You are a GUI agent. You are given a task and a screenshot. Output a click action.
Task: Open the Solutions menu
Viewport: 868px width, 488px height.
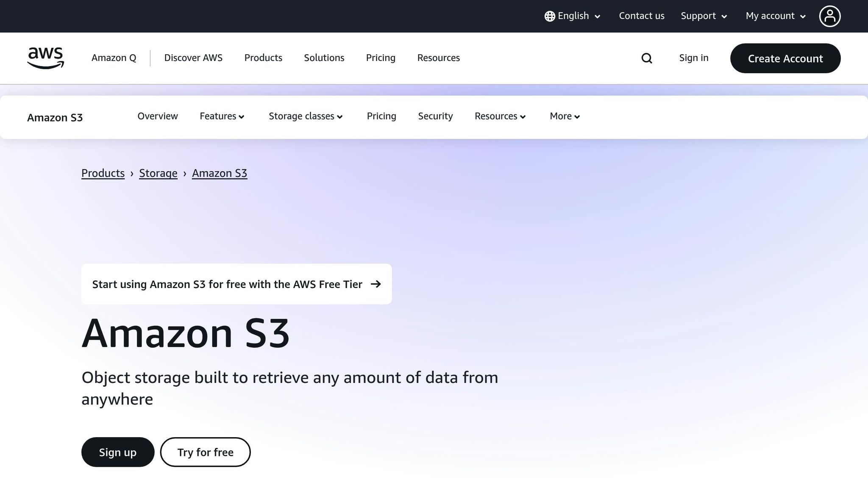point(324,58)
